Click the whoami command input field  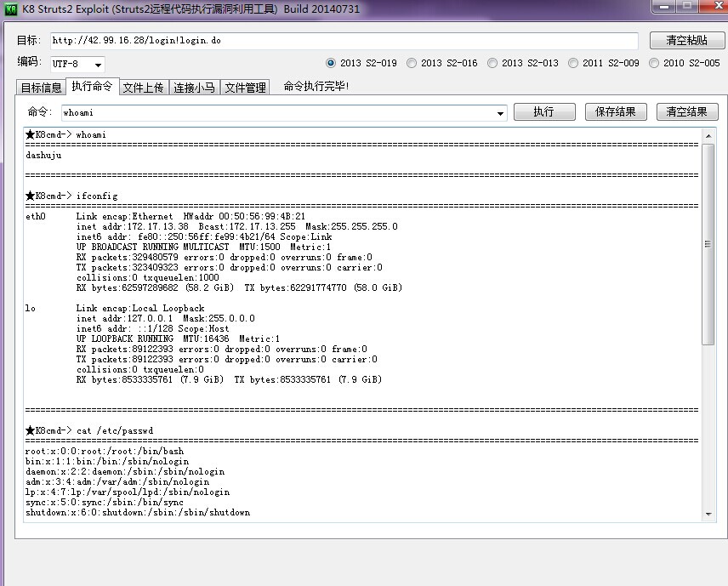(x=278, y=113)
